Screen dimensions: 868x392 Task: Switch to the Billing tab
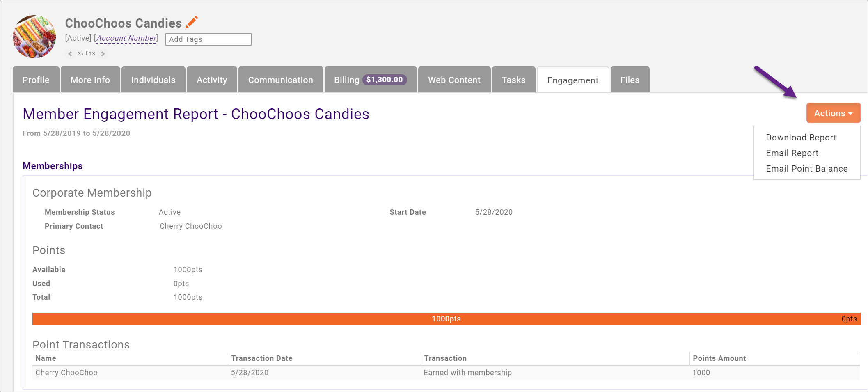tap(347, 80)
